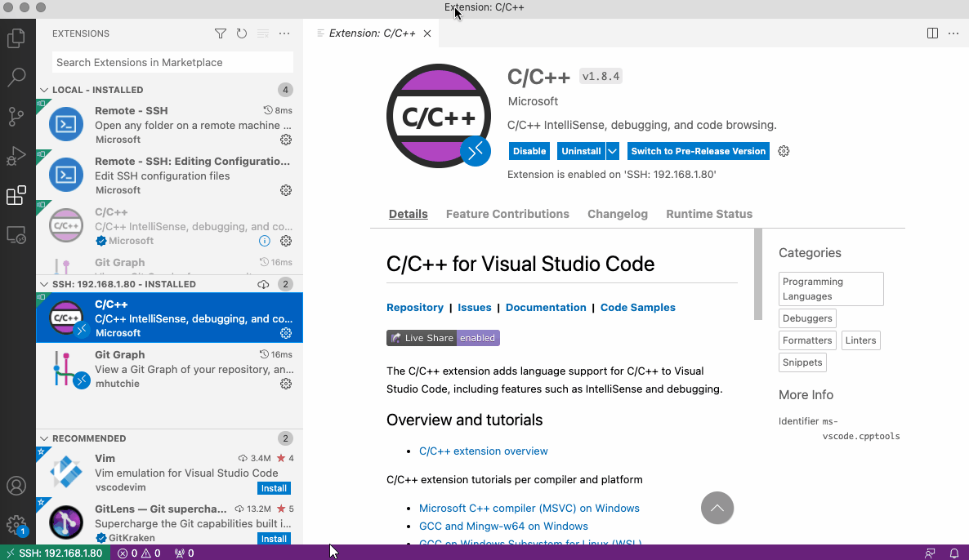The height and width of the screenshot is (560, 969).
Task: Refresh the extensions list
Action: click(x=242, y=33)
